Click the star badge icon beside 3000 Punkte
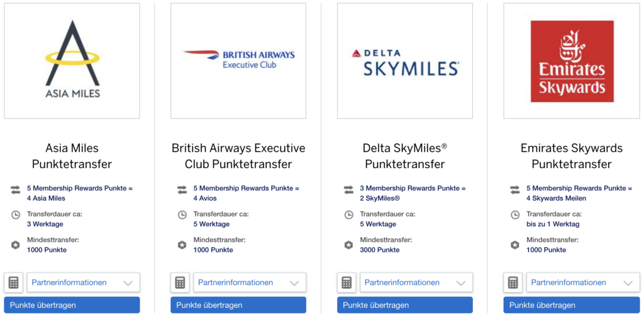The height and width of the screenshot is (319, 644). pyautogui.click(x=348, y=245)
